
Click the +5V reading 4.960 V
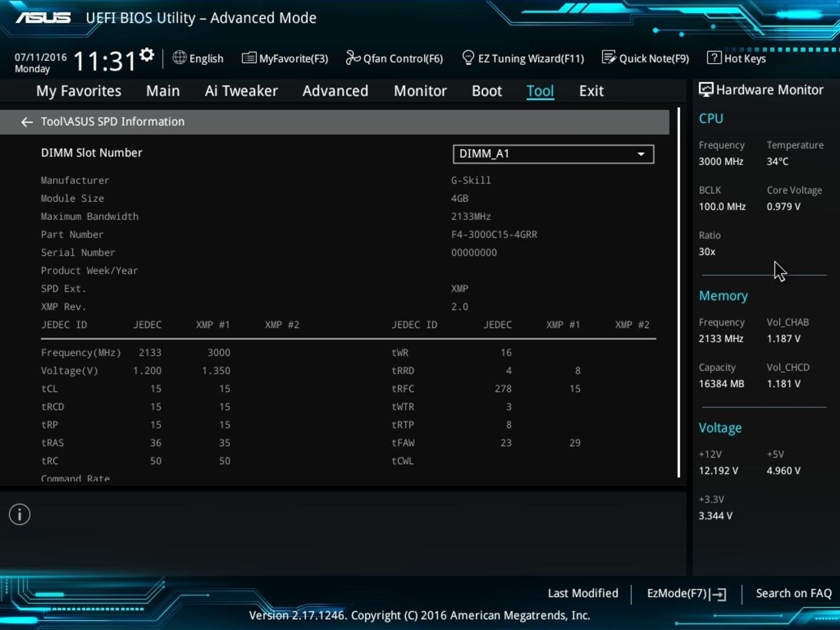784,471
